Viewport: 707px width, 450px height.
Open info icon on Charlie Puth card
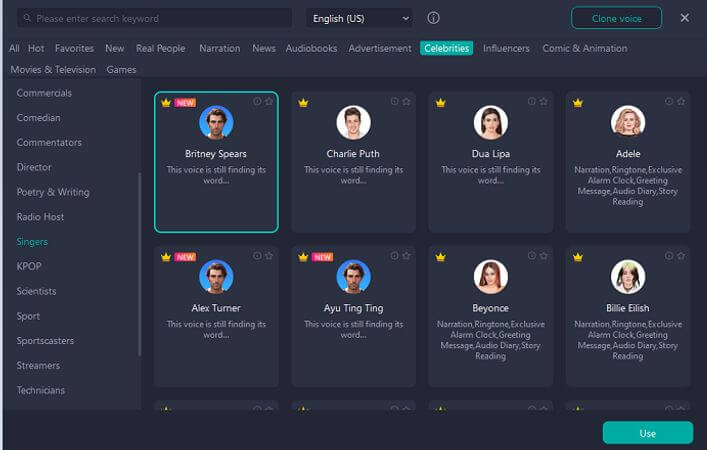395,101
